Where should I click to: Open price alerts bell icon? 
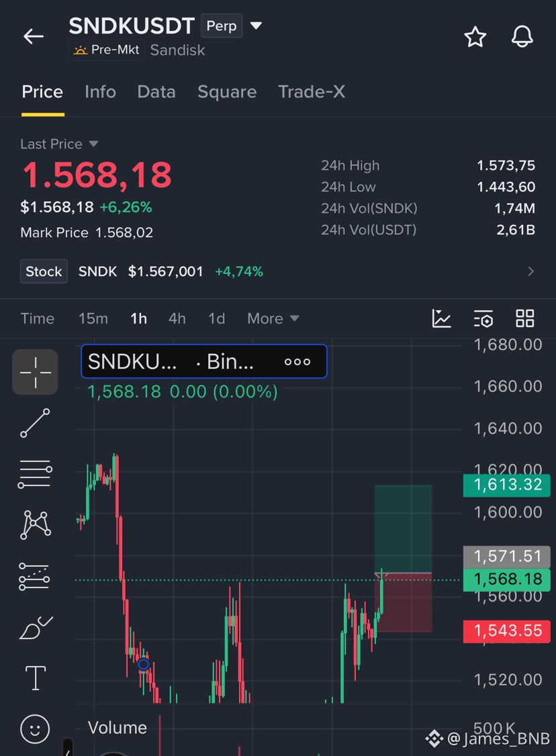tap(522, 37)
